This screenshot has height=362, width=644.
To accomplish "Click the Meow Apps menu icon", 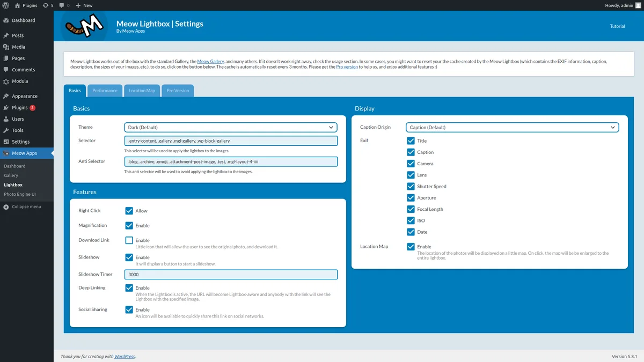I will tap(6, 153).
